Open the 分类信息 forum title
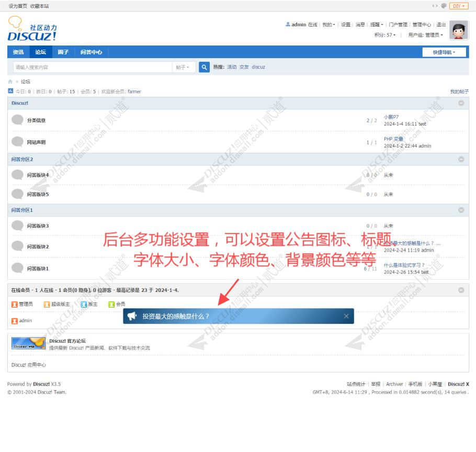 pyautogui.click(x=36, y=120)
